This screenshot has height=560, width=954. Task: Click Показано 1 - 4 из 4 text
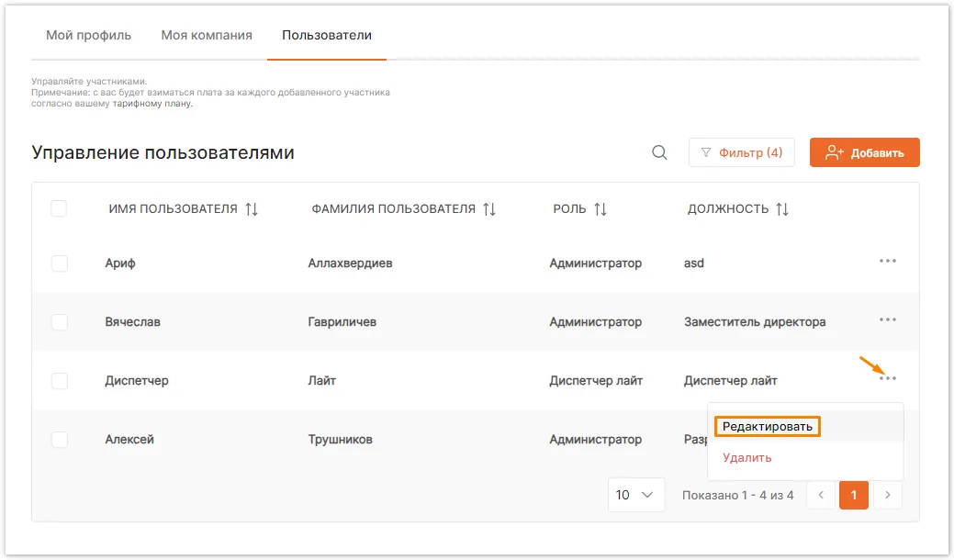[738, 495]
